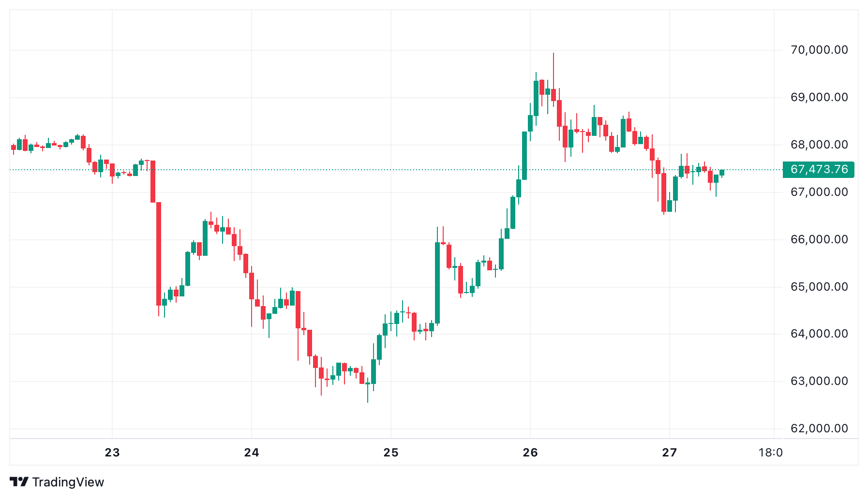Select date label 24 on time axis
Image resolution: width=868 pixels, height=499 pixels.
pyautogui.click(x=252, y=453)
